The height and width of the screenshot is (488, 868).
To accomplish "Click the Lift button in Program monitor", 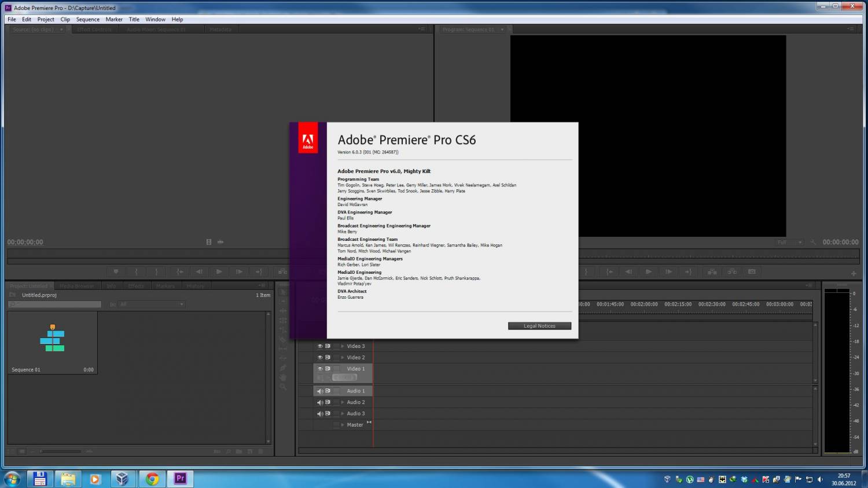I will (712, 271).
